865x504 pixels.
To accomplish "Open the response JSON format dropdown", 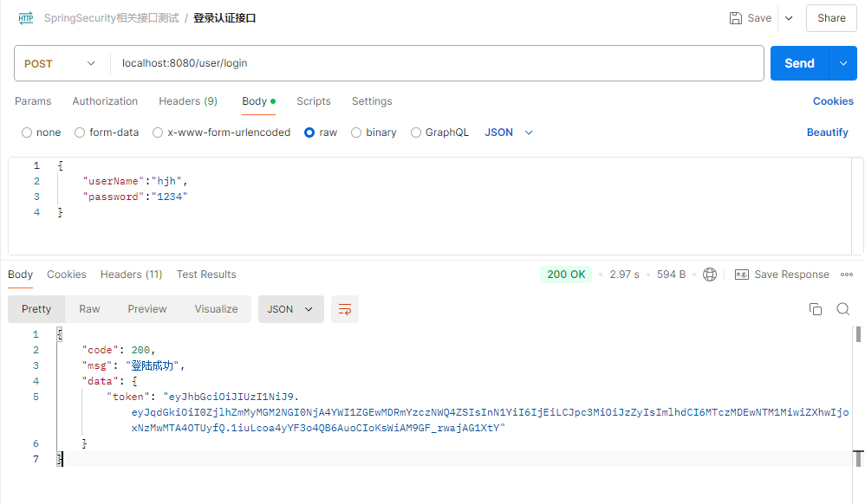I will tap(290, 309).
